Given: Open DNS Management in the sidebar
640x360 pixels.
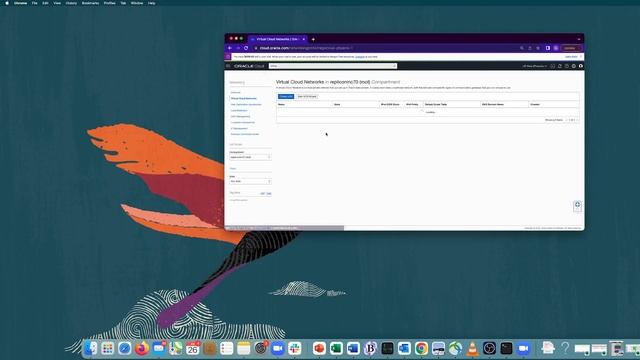Looking at the screenshot, I should click(x=240, y=116).
